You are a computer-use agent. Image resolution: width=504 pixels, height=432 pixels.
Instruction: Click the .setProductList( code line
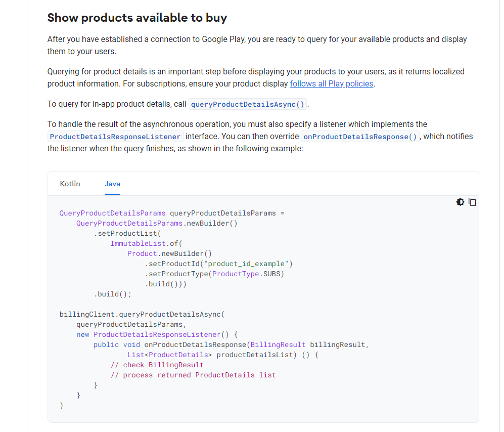[x=127, y=233]
